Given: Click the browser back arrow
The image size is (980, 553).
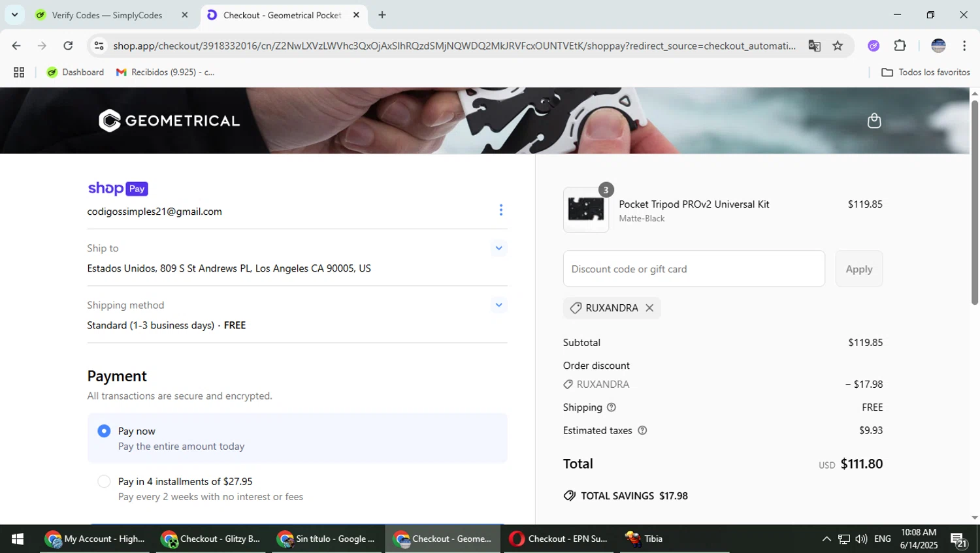Looking at the screenshot, I should [16, 46].
